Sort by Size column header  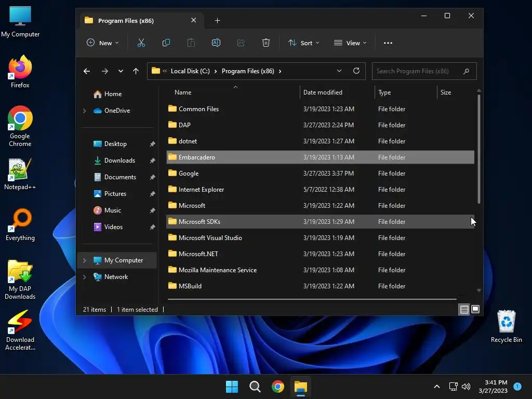coord(445,92)
